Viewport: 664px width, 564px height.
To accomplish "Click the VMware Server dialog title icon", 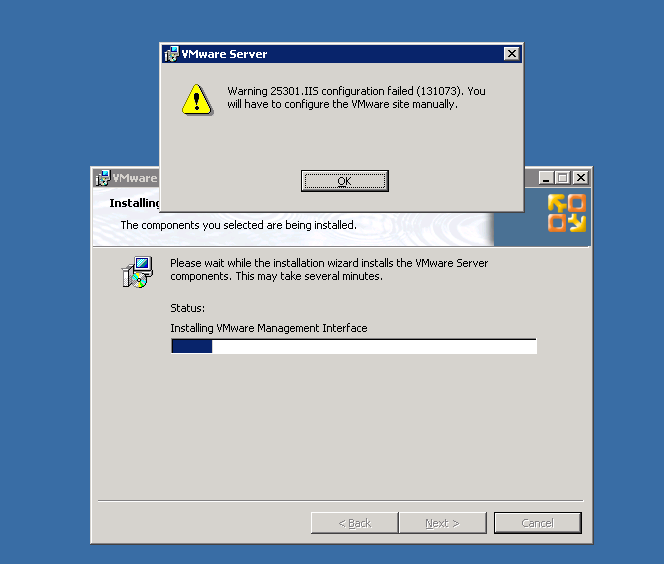I will click(x=172, y=54).
